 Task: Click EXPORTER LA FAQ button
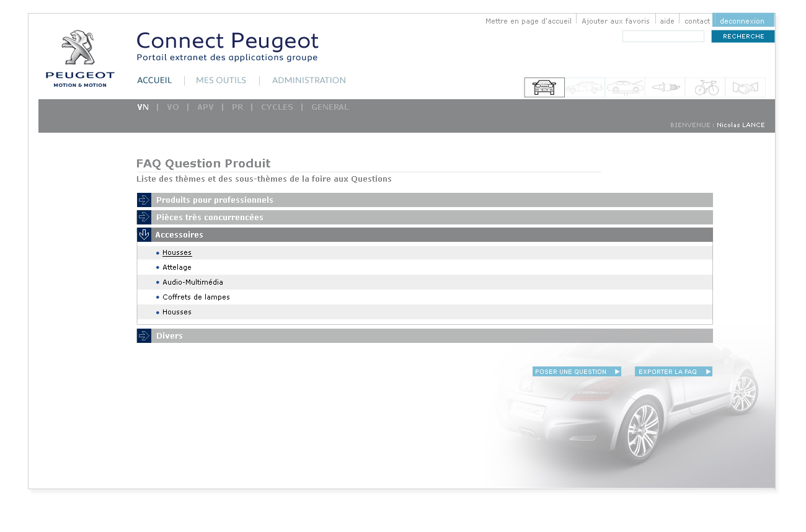(x=673, y=372)
